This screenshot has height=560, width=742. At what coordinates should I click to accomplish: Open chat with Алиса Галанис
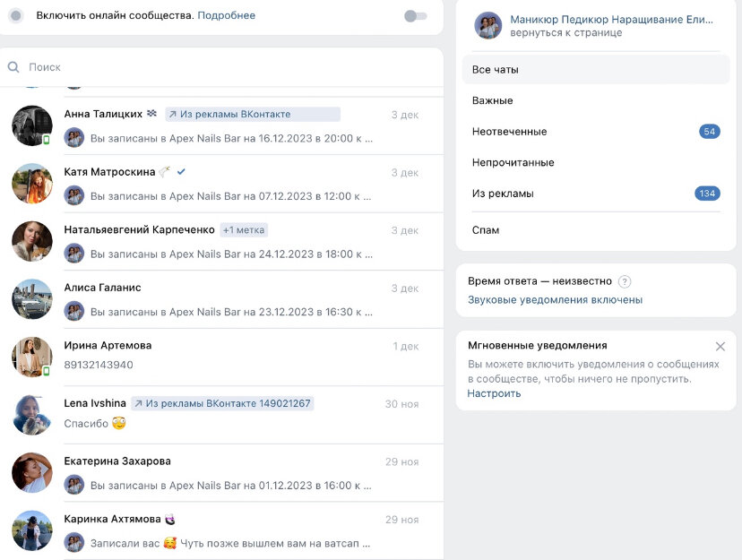click(x=221, y=299)
